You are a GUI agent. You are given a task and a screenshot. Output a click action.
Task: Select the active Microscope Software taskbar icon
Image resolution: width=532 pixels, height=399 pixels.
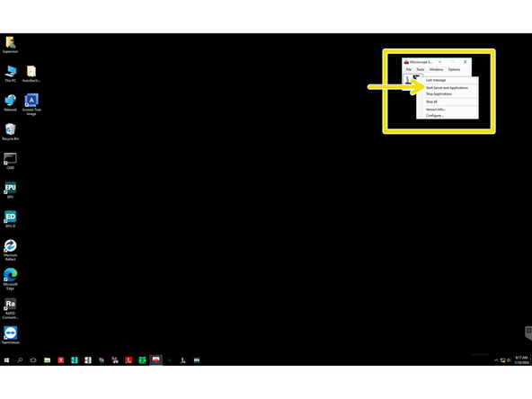click(x=155, y=360)
